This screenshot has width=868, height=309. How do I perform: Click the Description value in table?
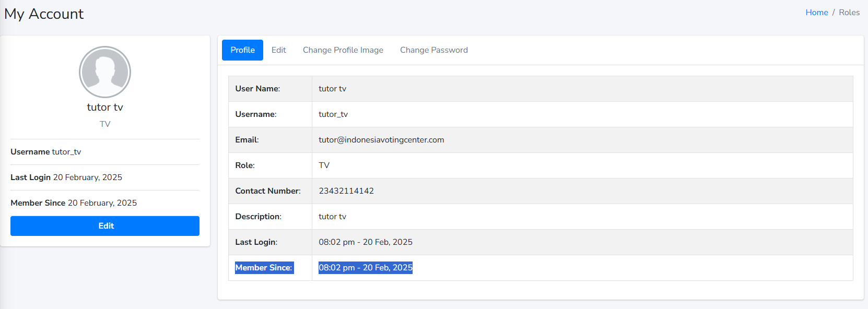point(333,217)
